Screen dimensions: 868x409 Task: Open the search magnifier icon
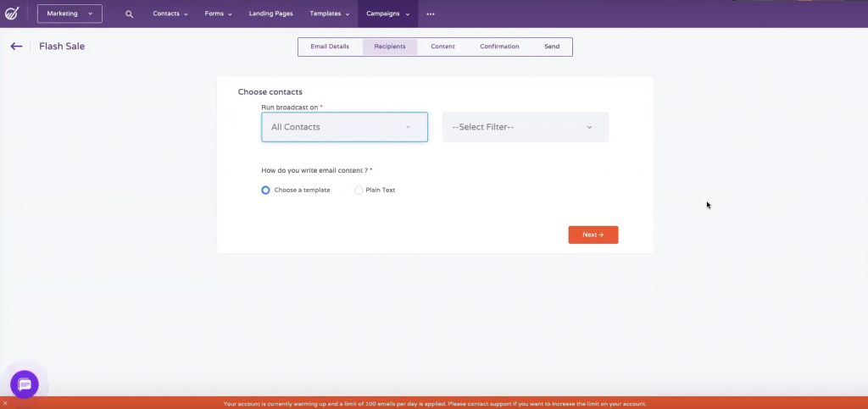point(130,14)
